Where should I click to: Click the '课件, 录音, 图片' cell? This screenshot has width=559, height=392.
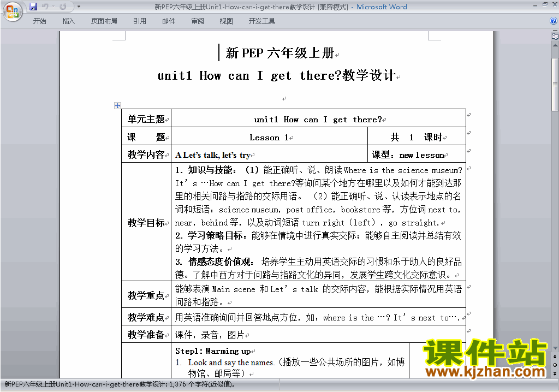point(318,335)
